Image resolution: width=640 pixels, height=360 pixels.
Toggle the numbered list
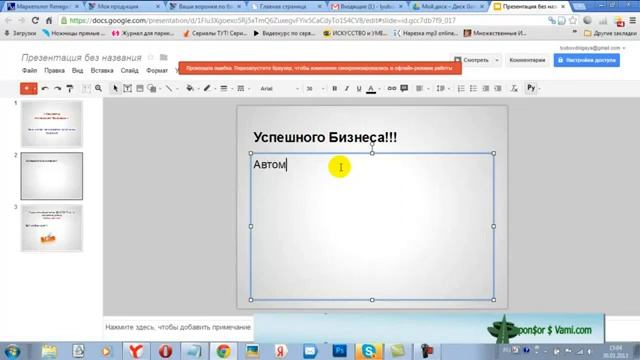pos(461,88)
